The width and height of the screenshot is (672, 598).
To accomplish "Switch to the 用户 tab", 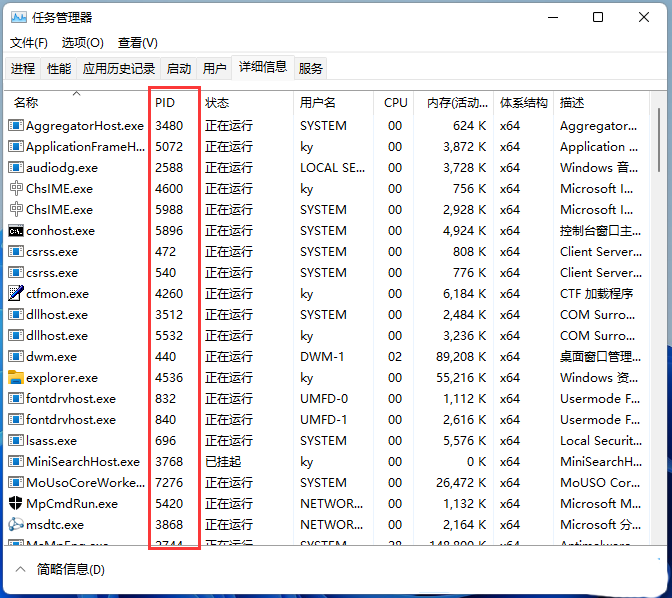I will click(214, 69).
